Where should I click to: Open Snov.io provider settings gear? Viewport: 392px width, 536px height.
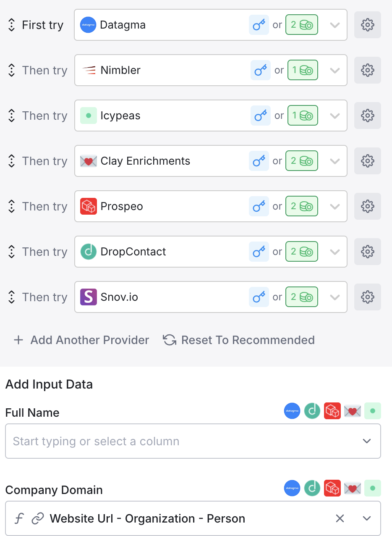coord(367,297)
